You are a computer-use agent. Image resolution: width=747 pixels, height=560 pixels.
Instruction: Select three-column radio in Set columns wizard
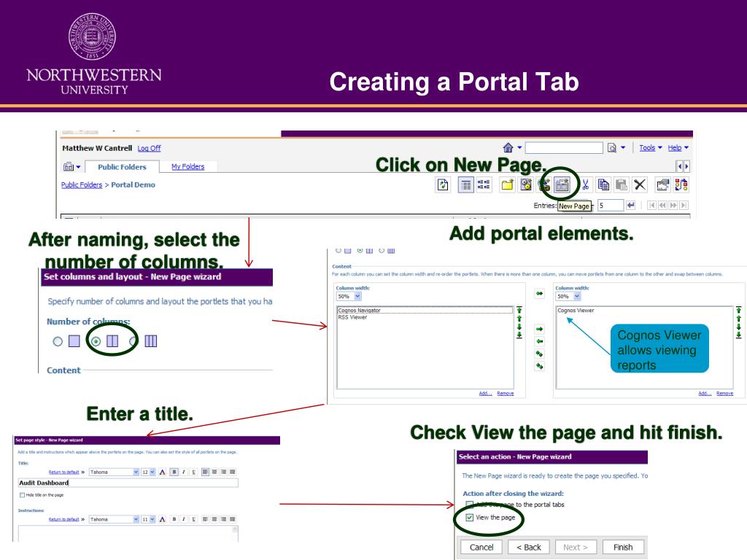pos(134,341)
